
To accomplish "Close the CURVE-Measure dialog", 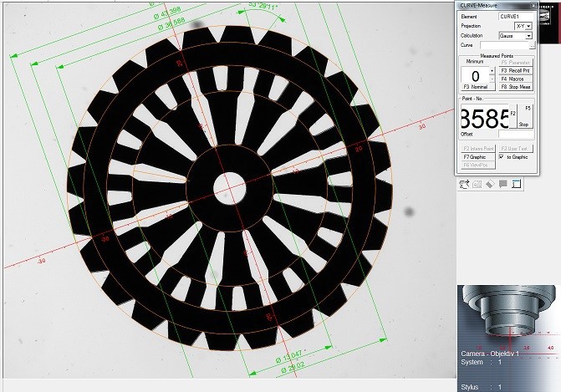I will tap(533, 6).
